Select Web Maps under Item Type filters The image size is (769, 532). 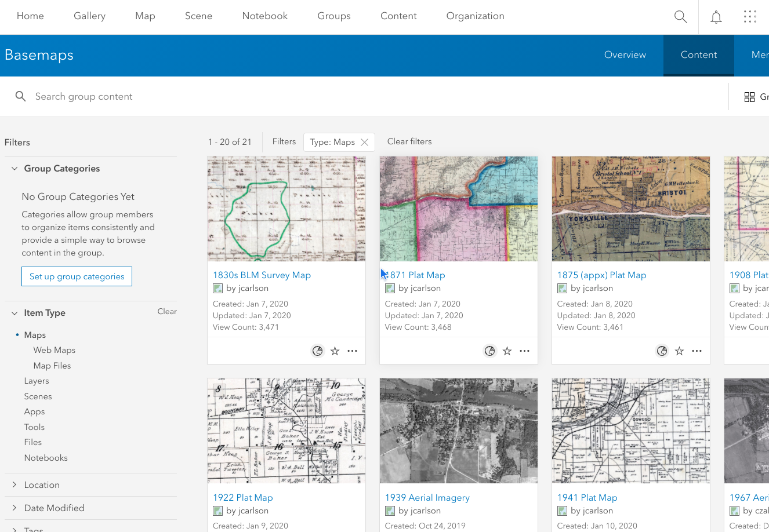coord(54,350)
